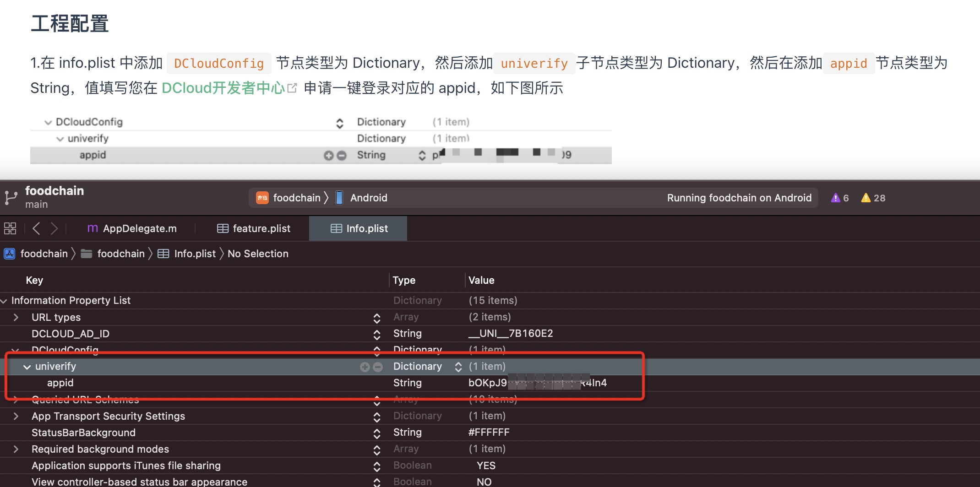Click the purple warnings indicator showing 6

point(839,198)
